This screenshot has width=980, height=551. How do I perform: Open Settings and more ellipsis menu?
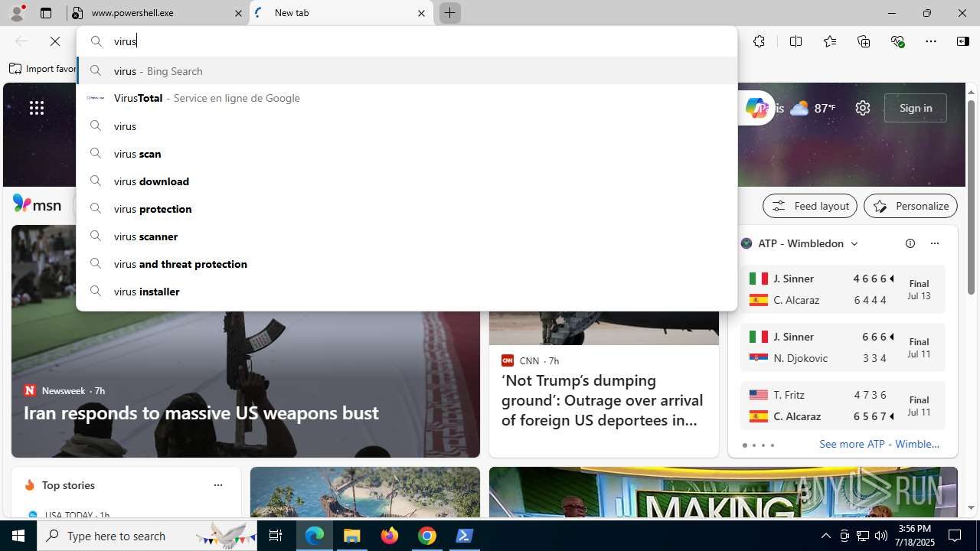click(931, 41)
